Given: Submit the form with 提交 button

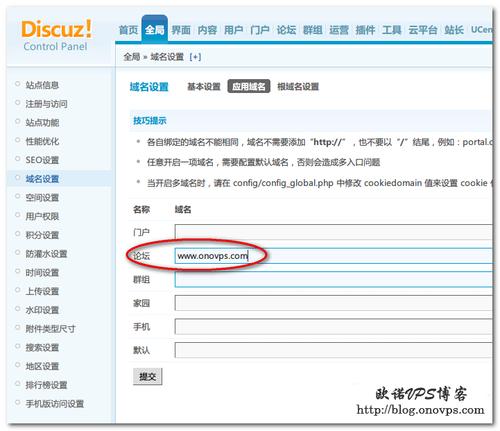Looking at the screenshot, I should (147, 377).
